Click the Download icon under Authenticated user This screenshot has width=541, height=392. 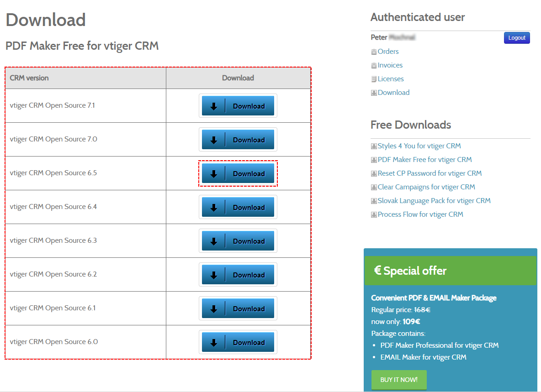[x=373, y=92]
